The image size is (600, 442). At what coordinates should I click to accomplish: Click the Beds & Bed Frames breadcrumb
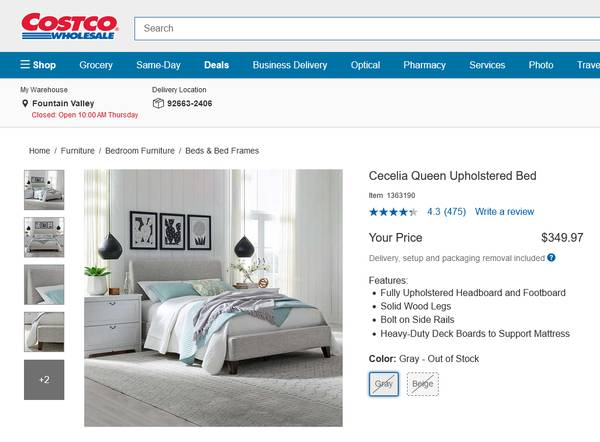[x=222, y=151]
